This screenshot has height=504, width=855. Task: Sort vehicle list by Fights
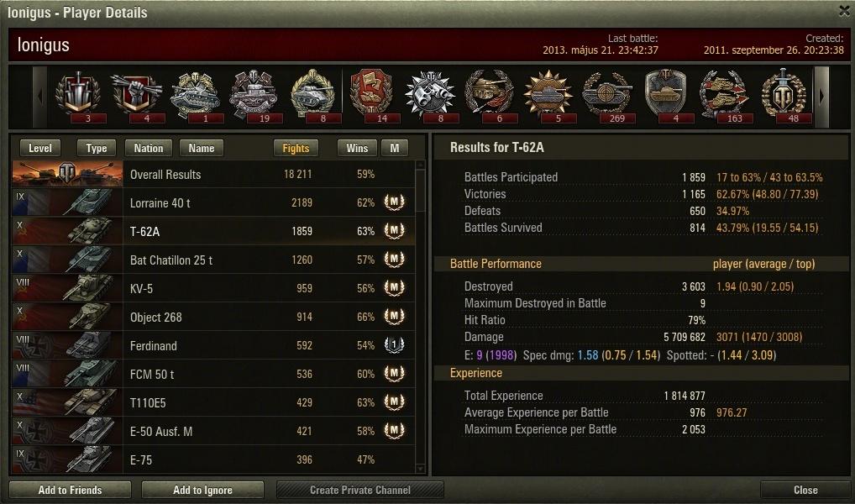pos(296,148)
